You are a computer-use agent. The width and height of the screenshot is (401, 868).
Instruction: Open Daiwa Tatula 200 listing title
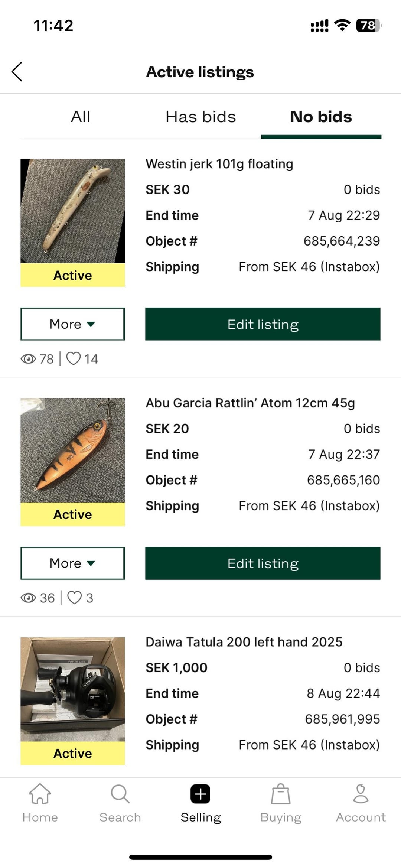tap(244, 642)
